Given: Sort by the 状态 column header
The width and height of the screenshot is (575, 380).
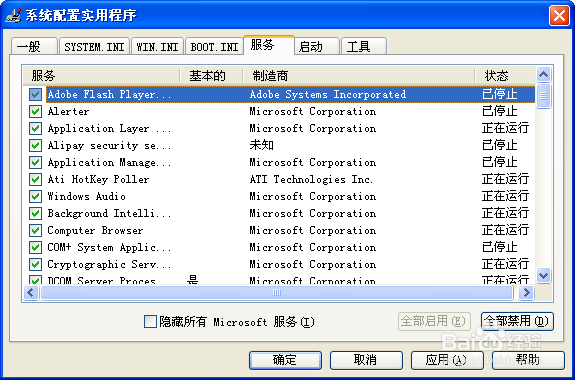Looking at the screenshot, I should 505,76.
